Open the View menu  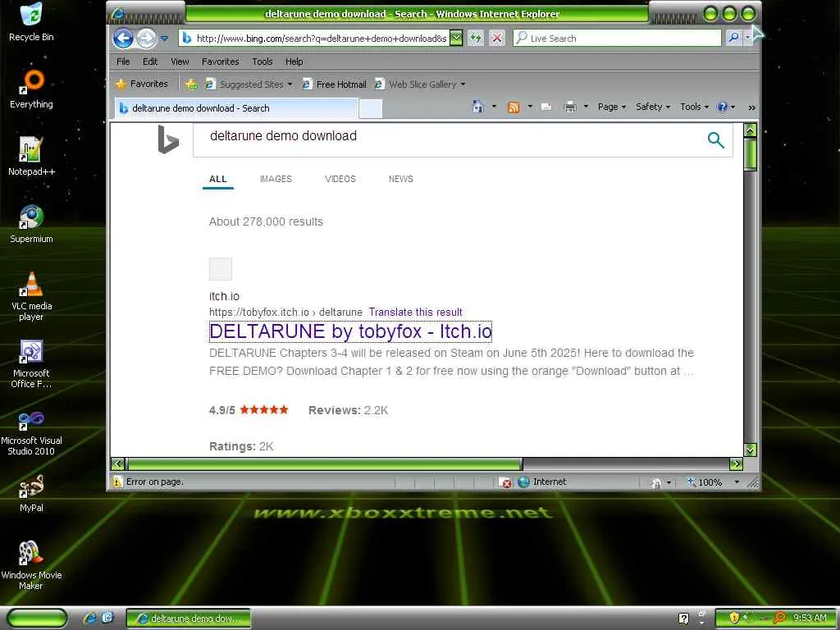pyautogui.click(x=180, y=62)
